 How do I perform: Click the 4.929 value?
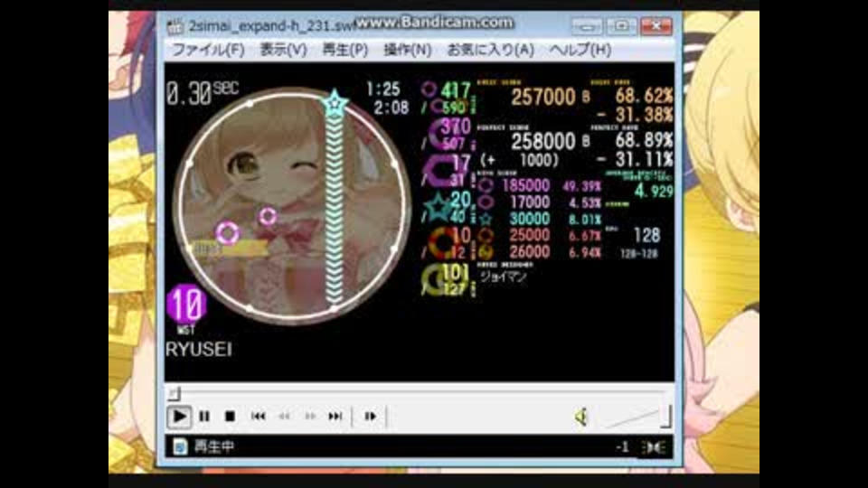point(654,192)
